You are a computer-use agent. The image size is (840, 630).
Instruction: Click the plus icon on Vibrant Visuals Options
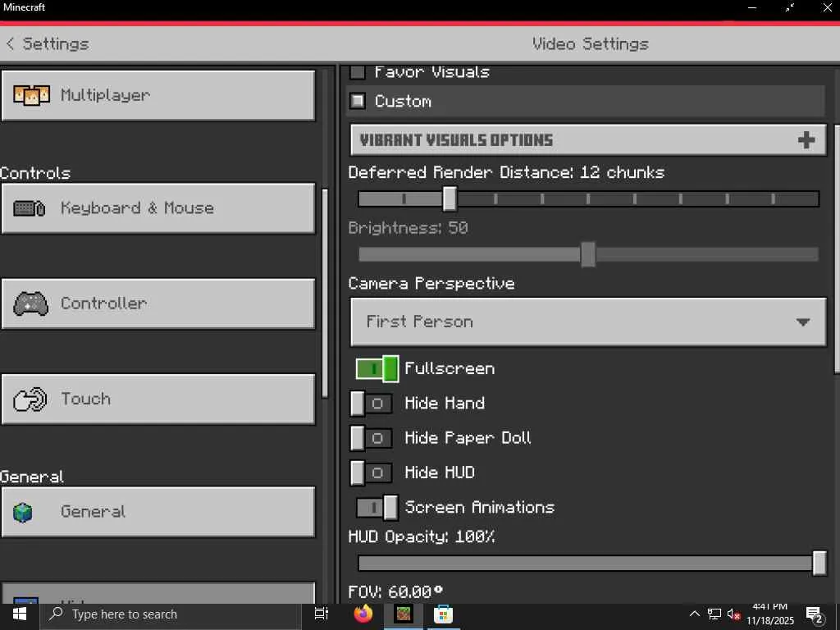(806, 140)
